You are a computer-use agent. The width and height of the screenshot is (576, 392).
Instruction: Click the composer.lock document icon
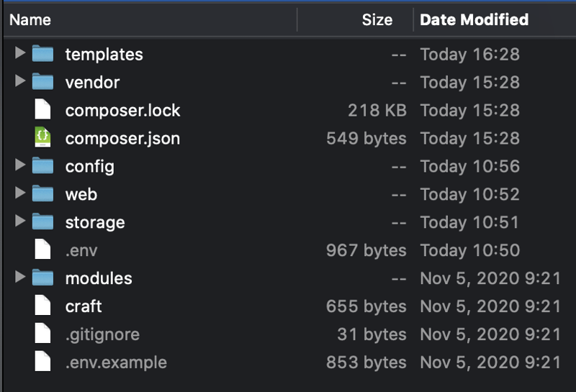click(43, 110)
